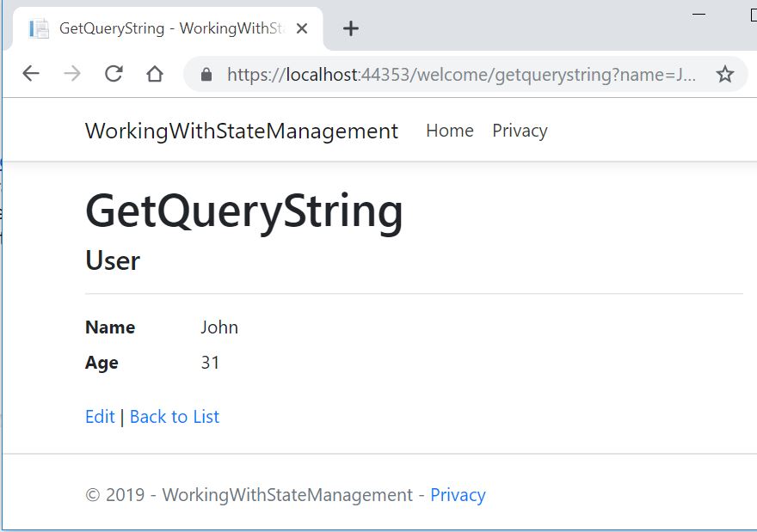Follow the Back to List link
The image size is (757, 532).
[175, 417]
